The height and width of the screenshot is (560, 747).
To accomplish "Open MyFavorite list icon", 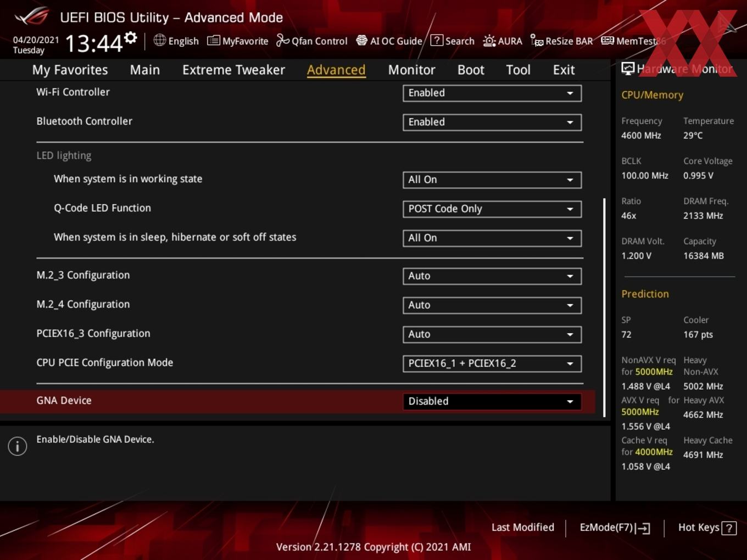I will tap(213, 41).
